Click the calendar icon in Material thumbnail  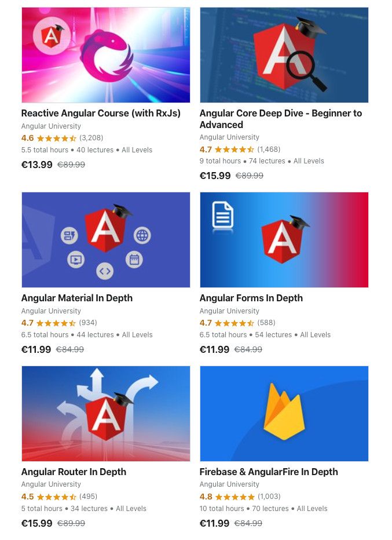coord(134,260)
